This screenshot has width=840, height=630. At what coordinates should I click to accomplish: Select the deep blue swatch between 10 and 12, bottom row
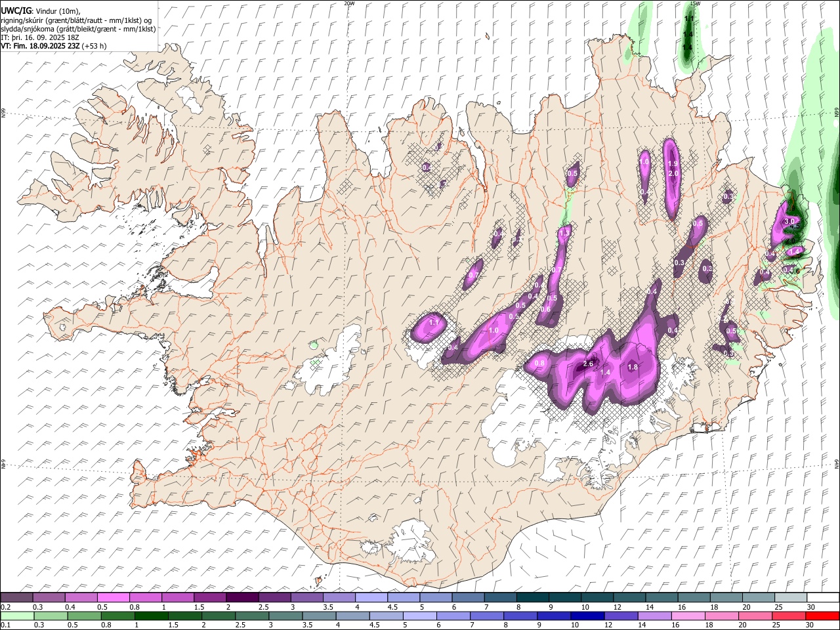587,616
